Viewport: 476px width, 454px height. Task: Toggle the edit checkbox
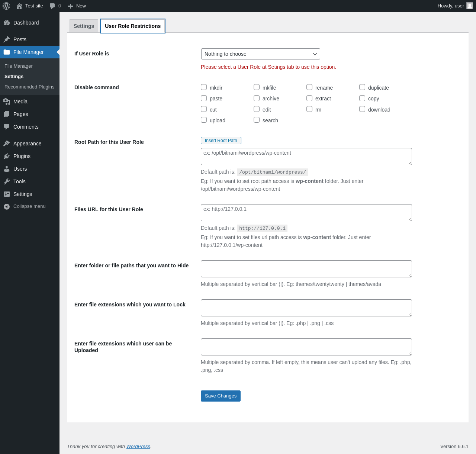tap(257, 109)
